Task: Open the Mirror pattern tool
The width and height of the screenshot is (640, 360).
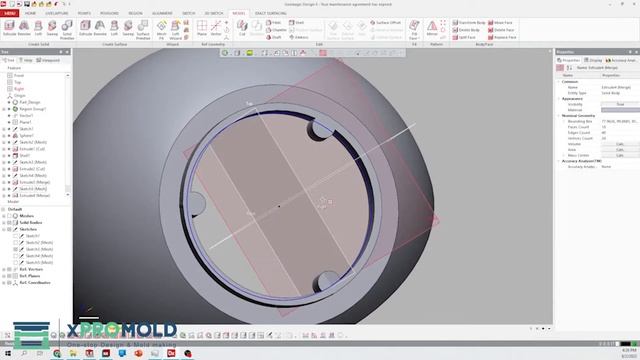Action: pos(432,29)
